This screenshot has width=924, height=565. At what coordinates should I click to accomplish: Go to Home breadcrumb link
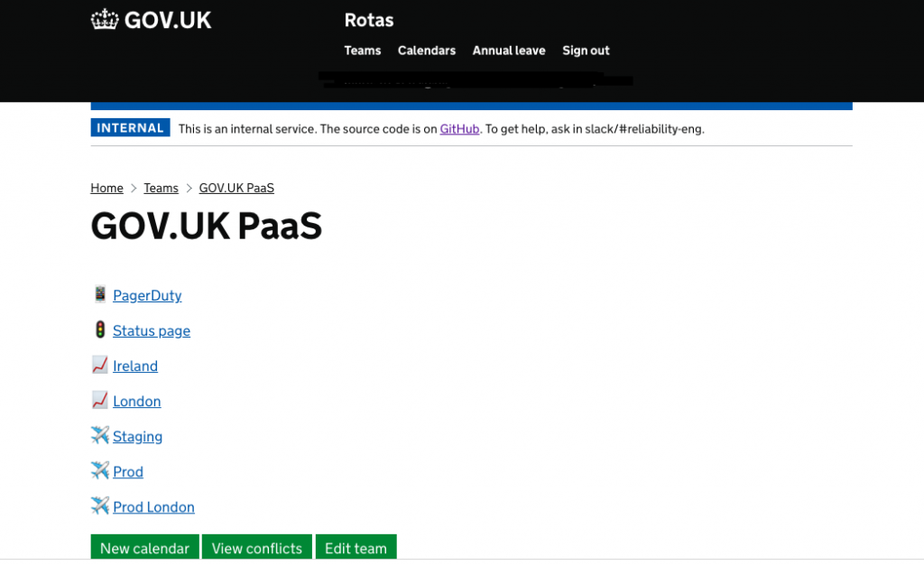[x=106, y=188]
